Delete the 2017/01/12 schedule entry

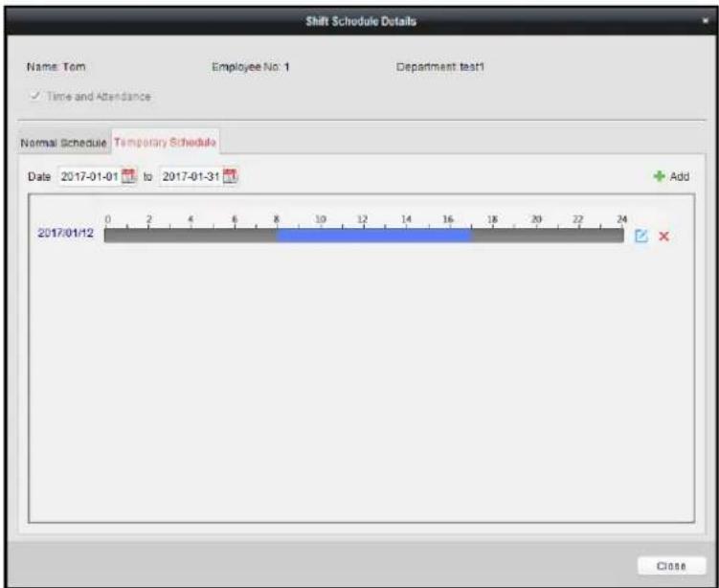click(x=663, y=237)
